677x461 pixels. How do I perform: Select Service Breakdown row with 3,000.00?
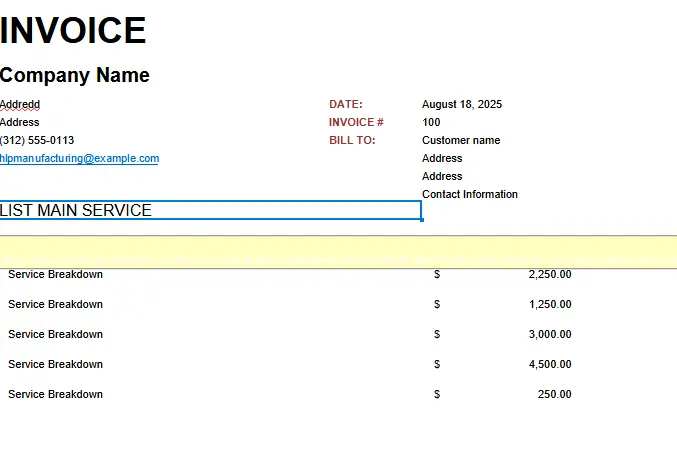point(55,335)
